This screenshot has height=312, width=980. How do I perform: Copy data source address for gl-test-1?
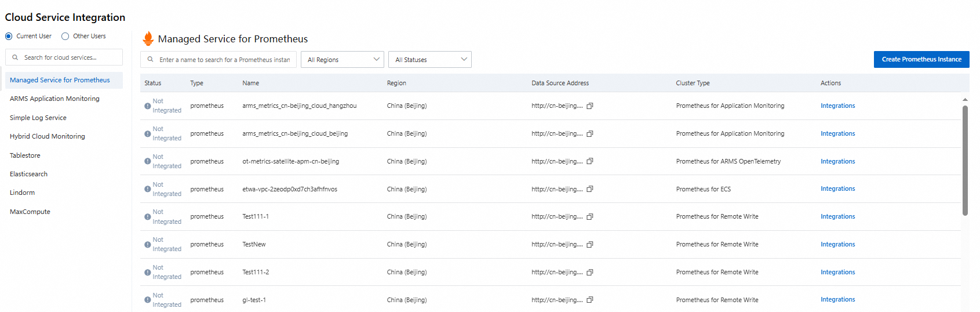(590, 300)
